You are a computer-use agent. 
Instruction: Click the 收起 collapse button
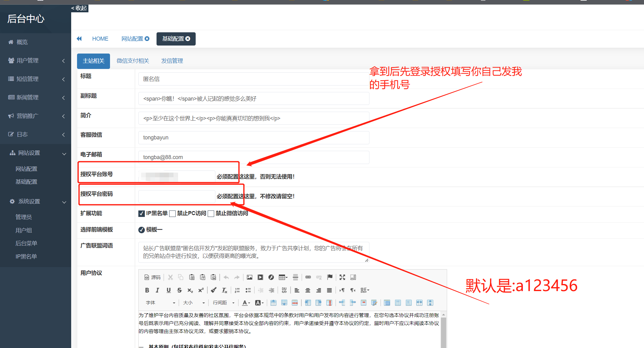pos(79,8)
